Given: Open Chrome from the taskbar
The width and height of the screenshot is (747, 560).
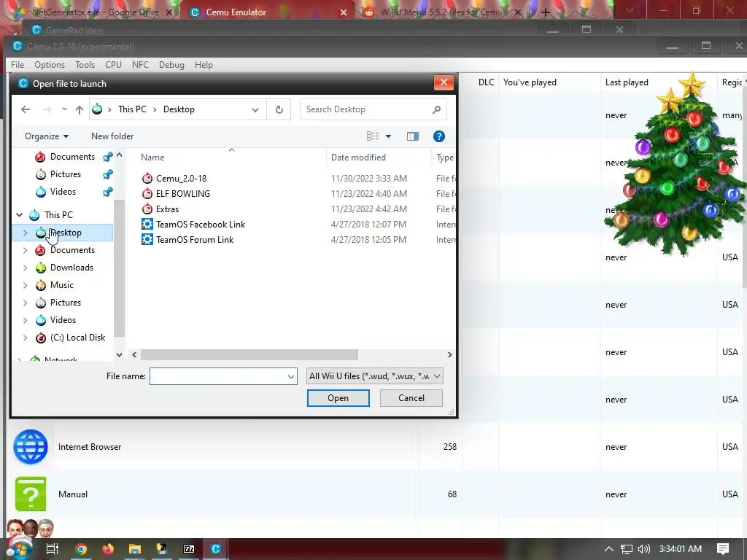Looking at the screenshot, I should [x=81, y=549].
